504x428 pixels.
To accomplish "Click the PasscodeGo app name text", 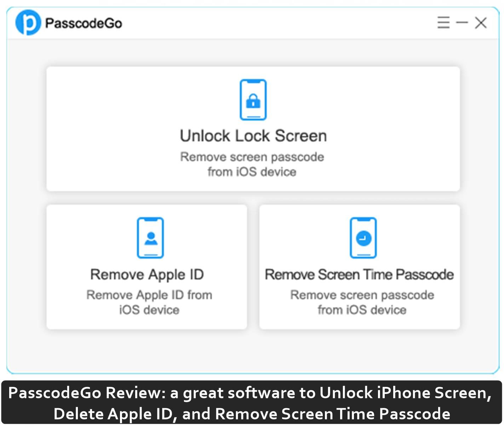I will coord(84,23).
